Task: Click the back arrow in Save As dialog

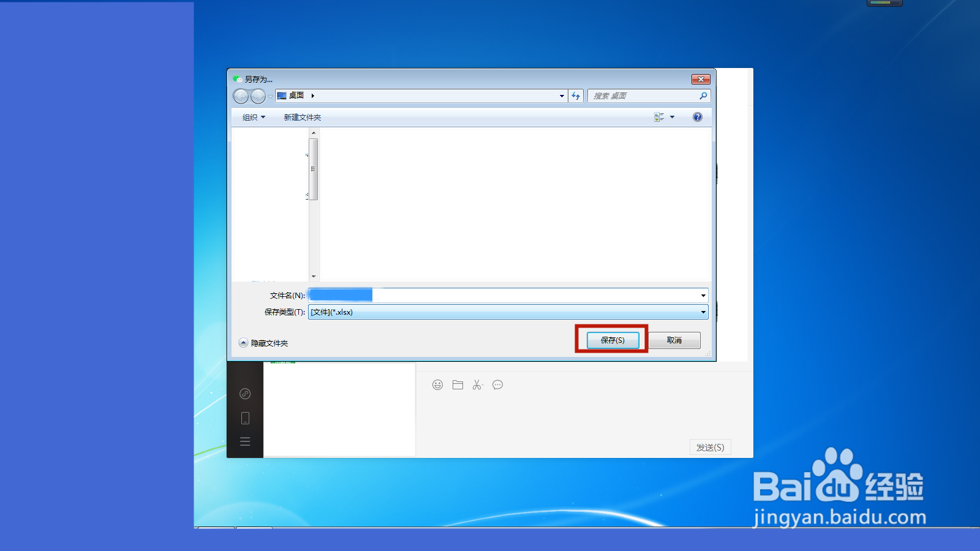Action: pos(241,96)
